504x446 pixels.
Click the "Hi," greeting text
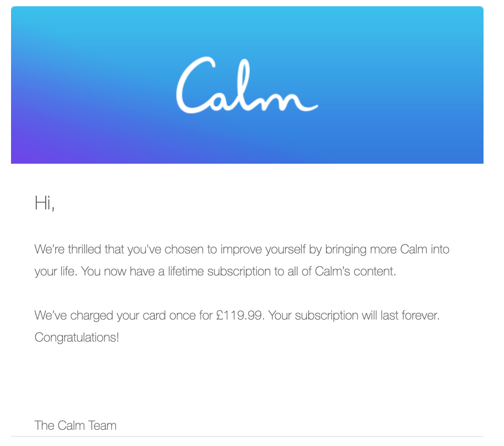(45, 204)
